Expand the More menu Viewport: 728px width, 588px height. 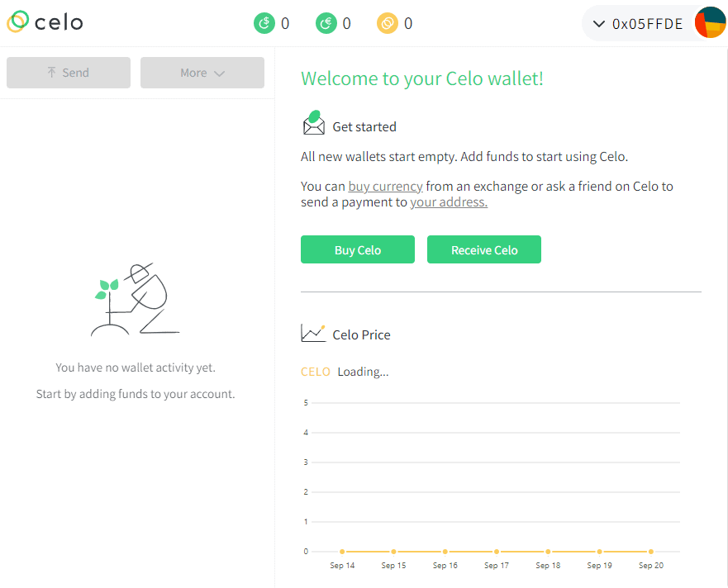coord(202,73)
